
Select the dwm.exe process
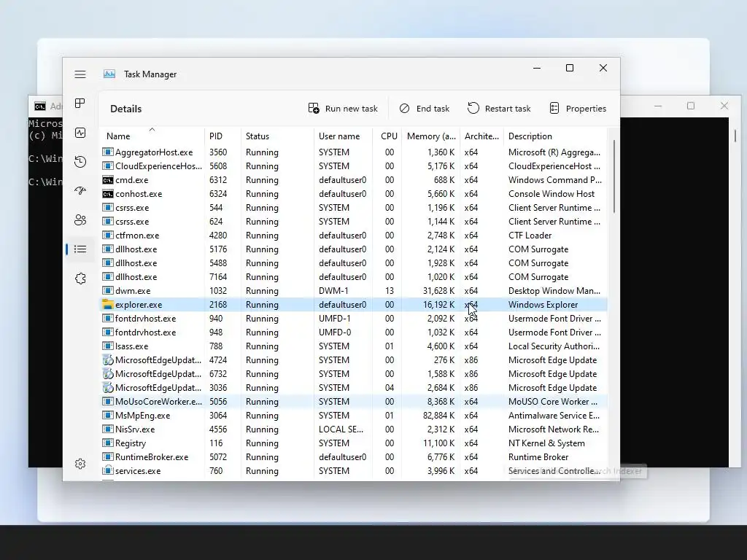click(354, 290)
